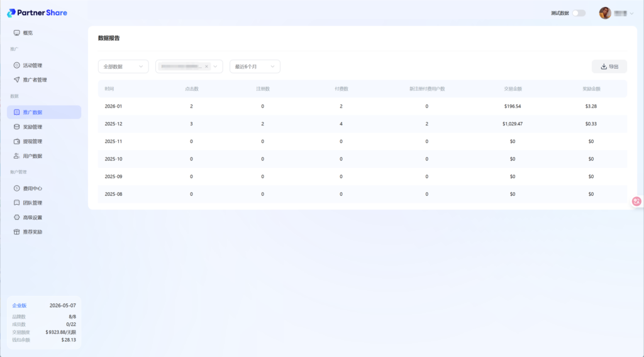Click the 费用中心 coin icon
Viewport: 644px width, 357px height.
click(x=17, y=188)
